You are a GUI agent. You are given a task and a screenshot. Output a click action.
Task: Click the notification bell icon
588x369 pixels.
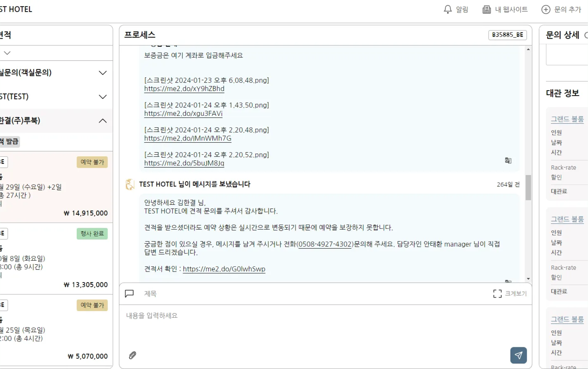pyautogui.click(x=448, y=9)
